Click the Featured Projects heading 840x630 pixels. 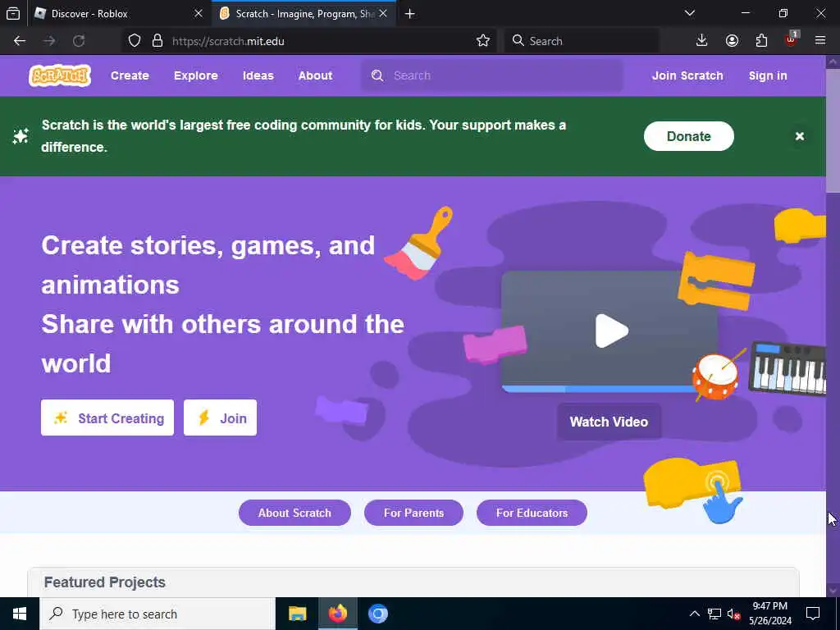(104, 582)
